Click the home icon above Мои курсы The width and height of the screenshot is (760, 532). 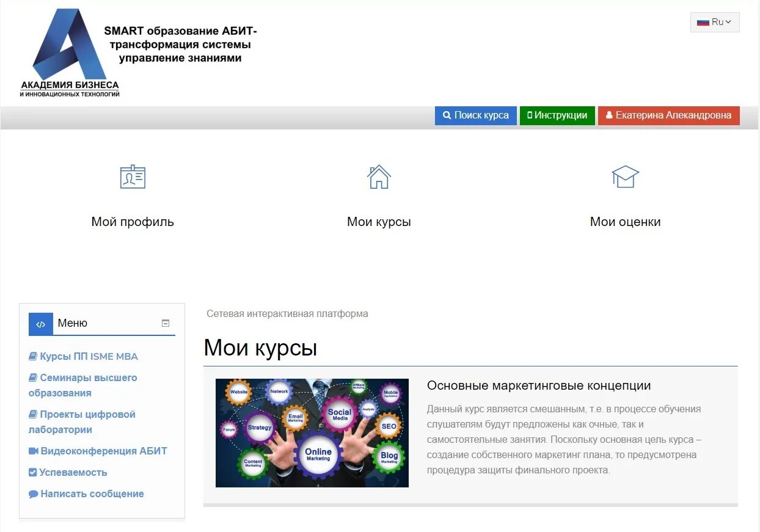pos(379,177)
